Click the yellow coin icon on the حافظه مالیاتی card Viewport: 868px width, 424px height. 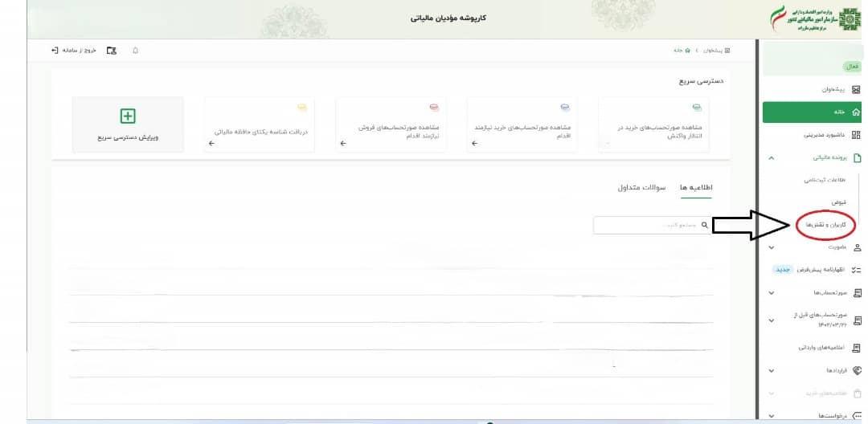tap(301, 107)
